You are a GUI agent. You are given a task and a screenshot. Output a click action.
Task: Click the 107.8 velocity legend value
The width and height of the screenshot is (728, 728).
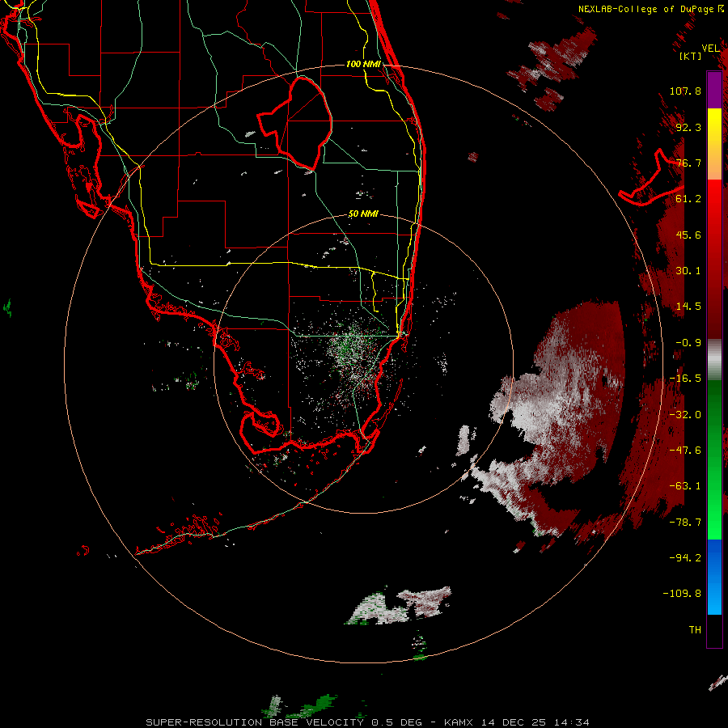pyautogui.click(x=685, y=91)
